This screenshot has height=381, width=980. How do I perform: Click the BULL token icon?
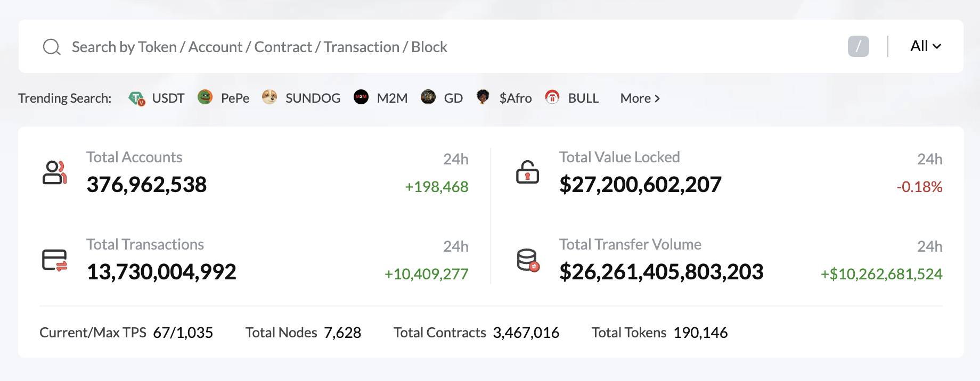552,97
